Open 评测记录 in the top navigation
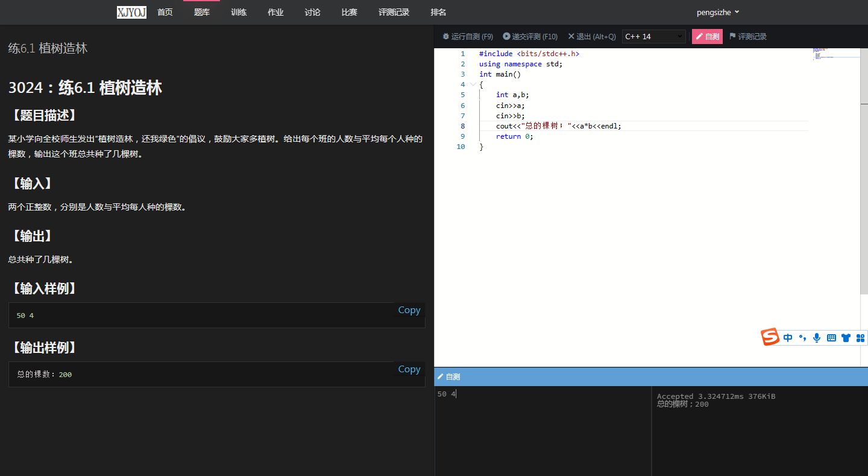868x476 pixels. [394, 12]
